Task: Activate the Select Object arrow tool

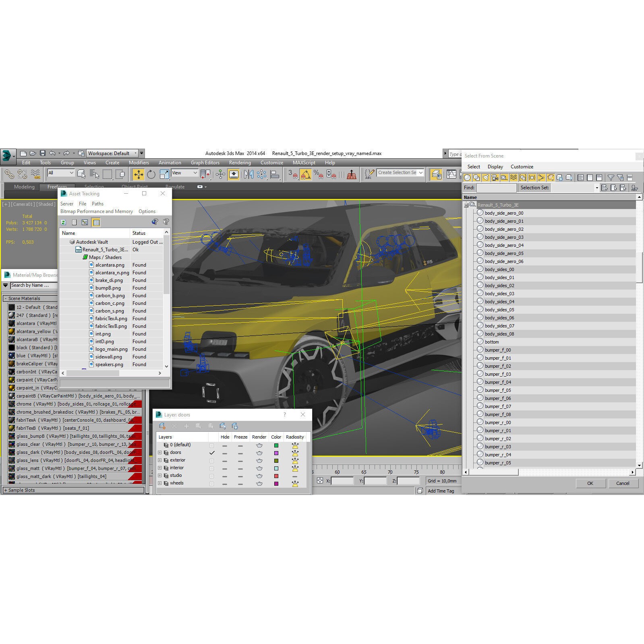Action: click(81, 174)
